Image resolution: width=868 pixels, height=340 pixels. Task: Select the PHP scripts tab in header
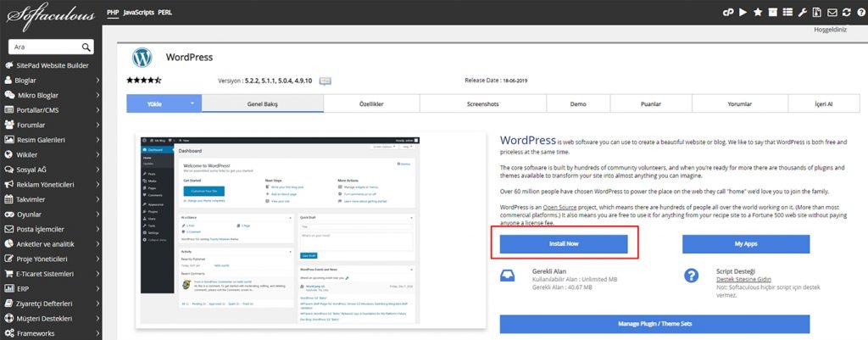(113, 12)
